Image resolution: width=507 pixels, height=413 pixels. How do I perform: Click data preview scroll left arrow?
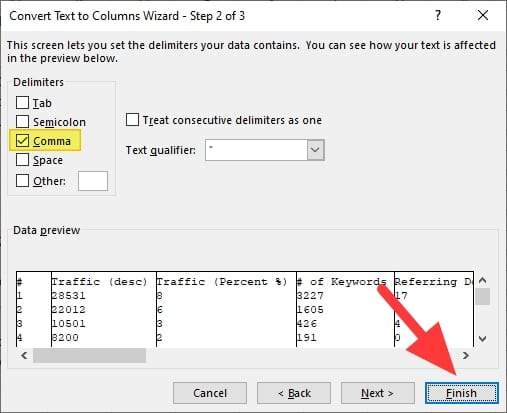(24, 355)
